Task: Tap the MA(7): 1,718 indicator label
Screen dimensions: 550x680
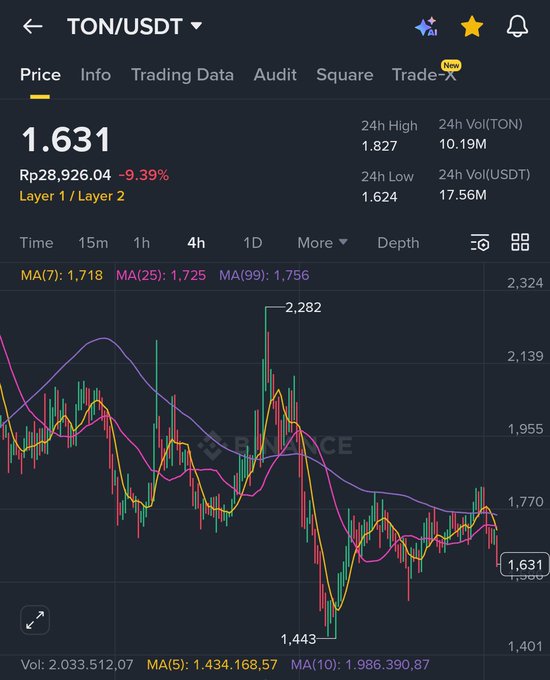Action: (x=62, y=275)
